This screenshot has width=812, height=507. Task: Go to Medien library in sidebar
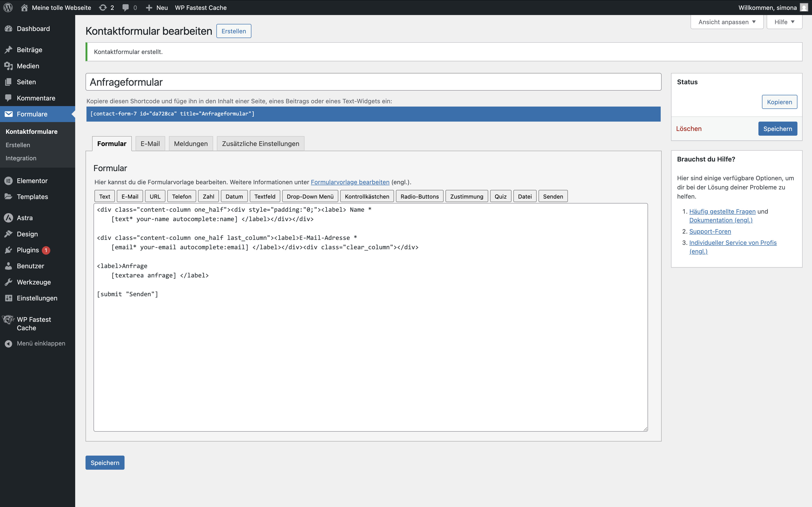pyautogui.click(x=28, y=66)
